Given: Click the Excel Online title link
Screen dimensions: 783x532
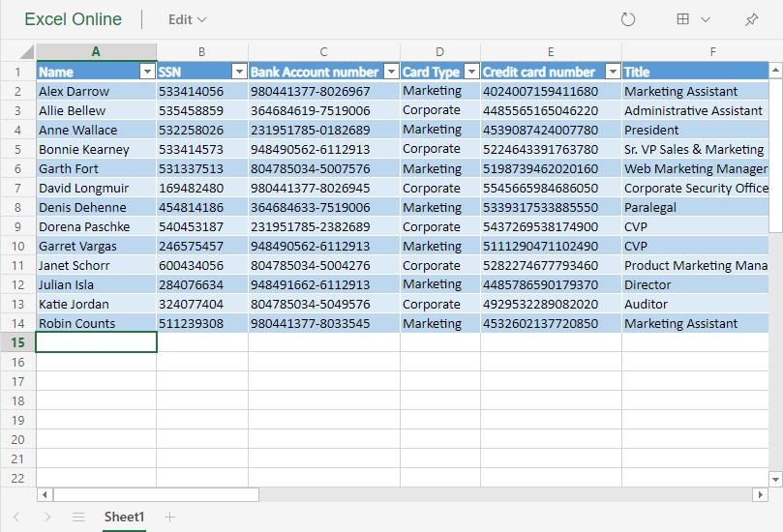Looking at the screenshot, I should coord(74,19).
